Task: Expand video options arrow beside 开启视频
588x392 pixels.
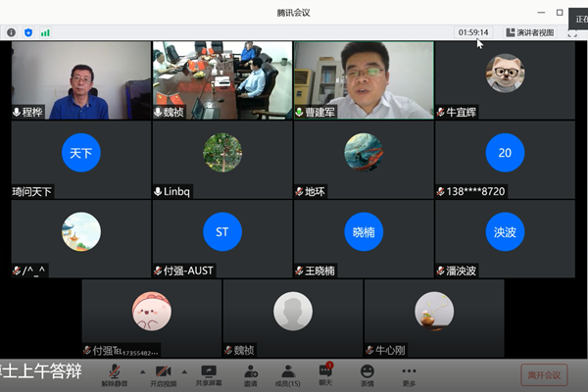Action: pyautogui.click(x=186, y=371)
